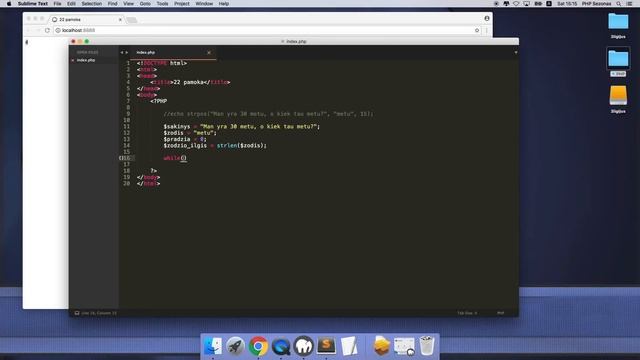Image resolution: width=640 pixels, height=360 pixels.
Task: Click the title text 22 pamoka on line 4
Action: (x=189, y=82)
